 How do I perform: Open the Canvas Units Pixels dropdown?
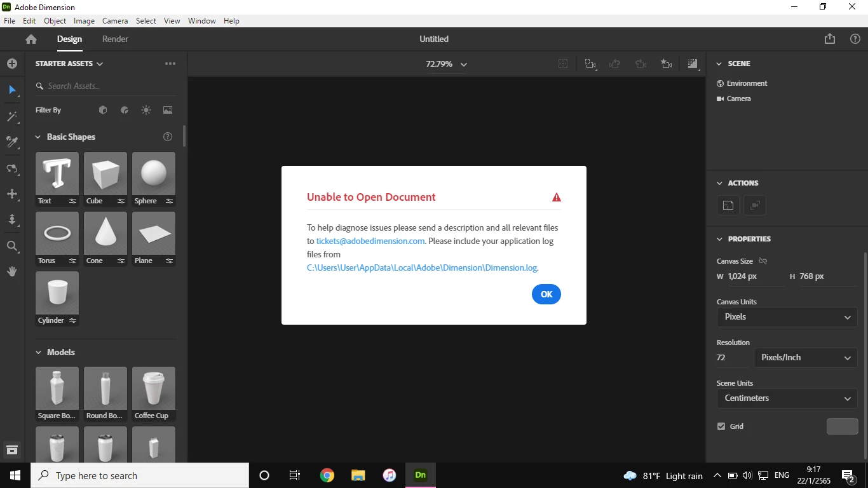tap(787, 317)
